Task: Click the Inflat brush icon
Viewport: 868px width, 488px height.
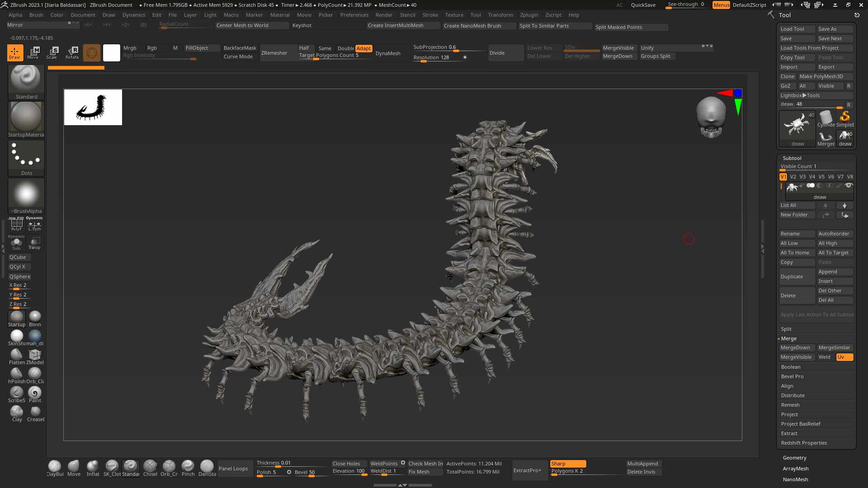Action: click(93, 468)
